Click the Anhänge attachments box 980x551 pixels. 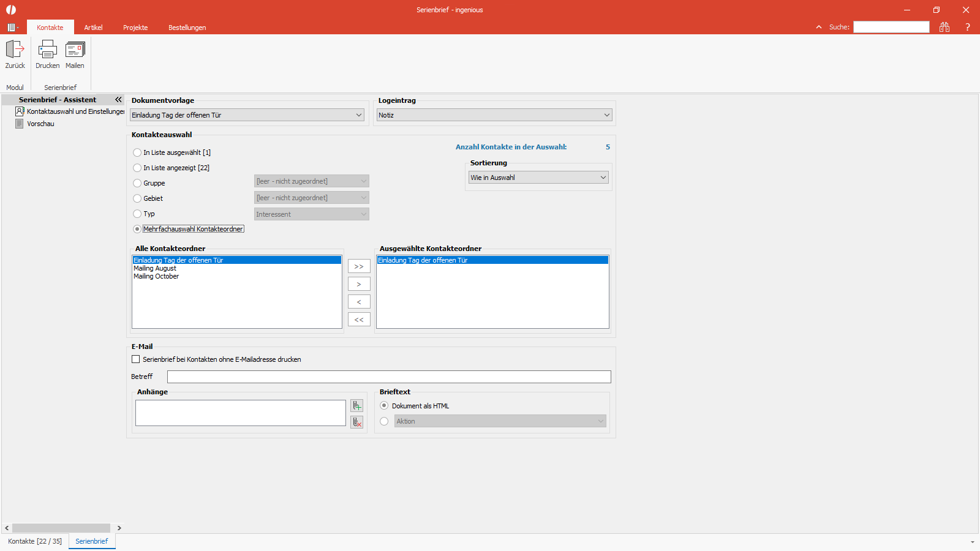[x=241, y=413]
